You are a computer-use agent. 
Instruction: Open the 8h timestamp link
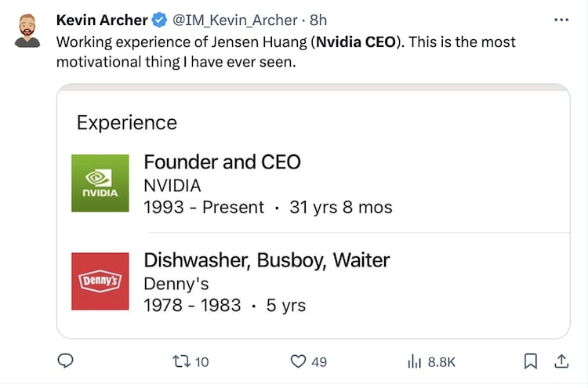318,20
